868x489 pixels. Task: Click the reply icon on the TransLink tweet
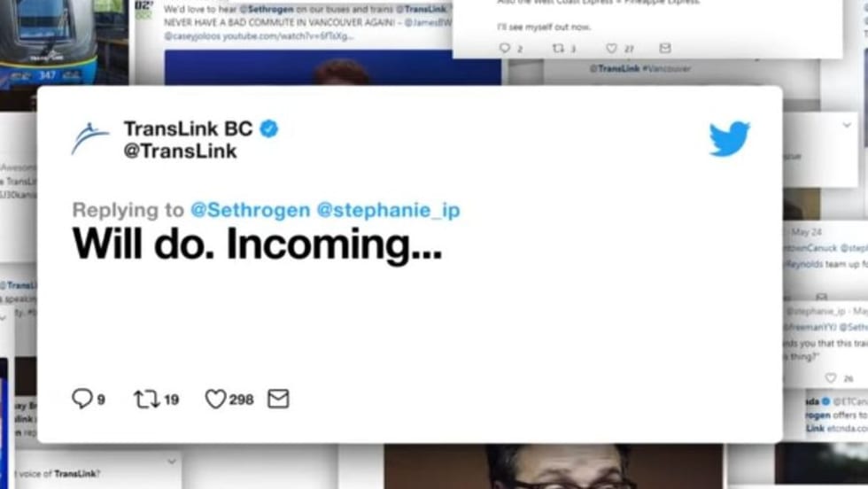(81, 398)
